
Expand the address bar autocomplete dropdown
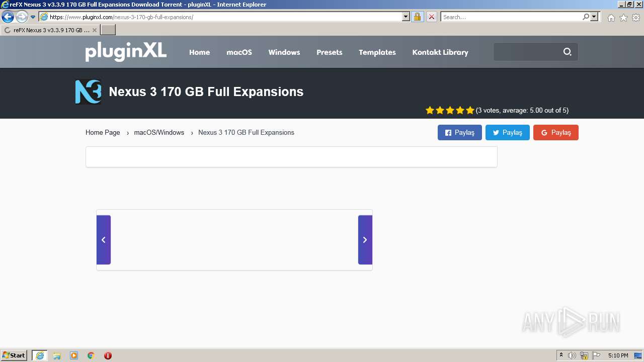[x=406, y=17]
